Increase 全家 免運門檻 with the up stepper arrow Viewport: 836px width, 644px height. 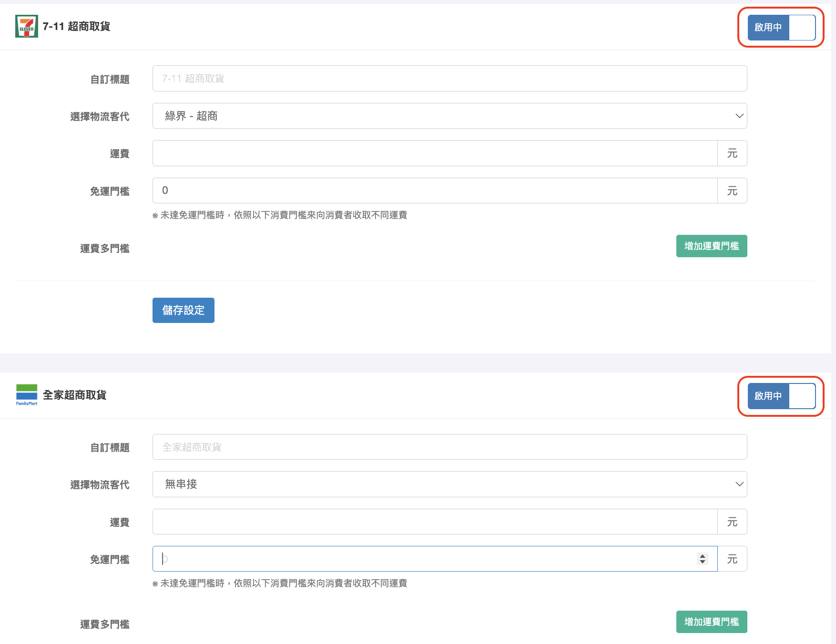pos(703,556)
